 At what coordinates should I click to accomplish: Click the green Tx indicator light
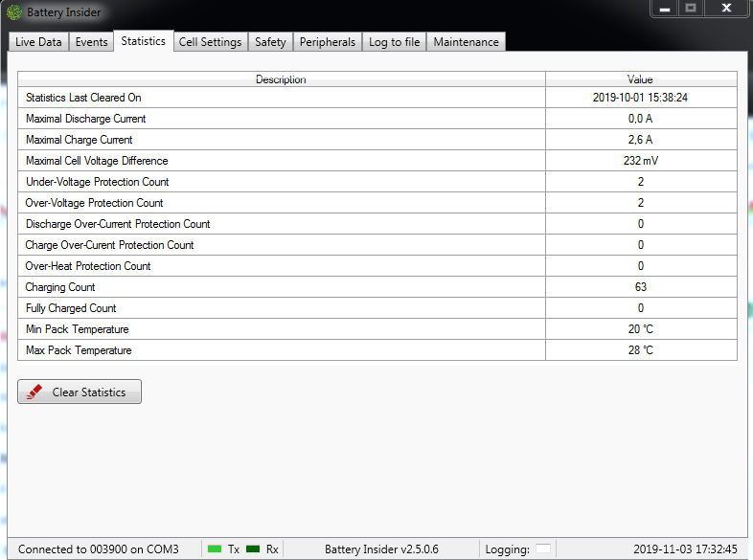[215, 549]
